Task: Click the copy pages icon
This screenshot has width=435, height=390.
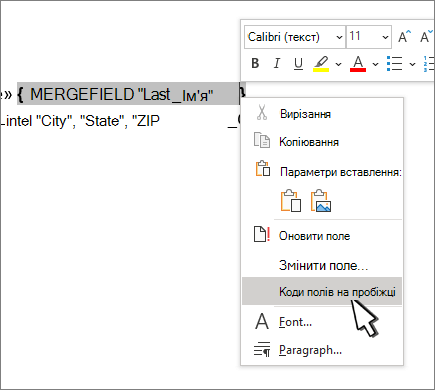Action: point(262,140)
